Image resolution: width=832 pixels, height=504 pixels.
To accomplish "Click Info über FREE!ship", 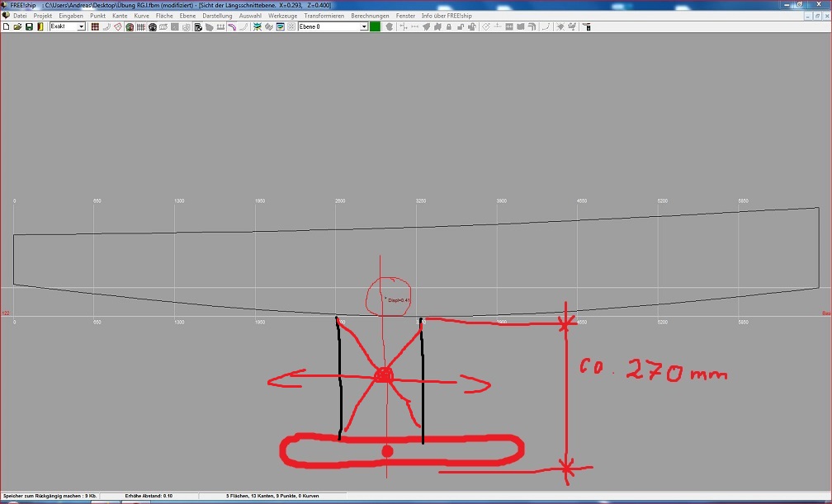I will [x=447, y=16].
